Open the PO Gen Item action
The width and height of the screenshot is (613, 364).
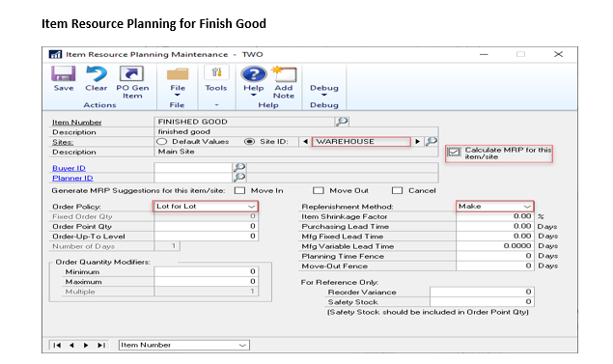pos(131,74)
